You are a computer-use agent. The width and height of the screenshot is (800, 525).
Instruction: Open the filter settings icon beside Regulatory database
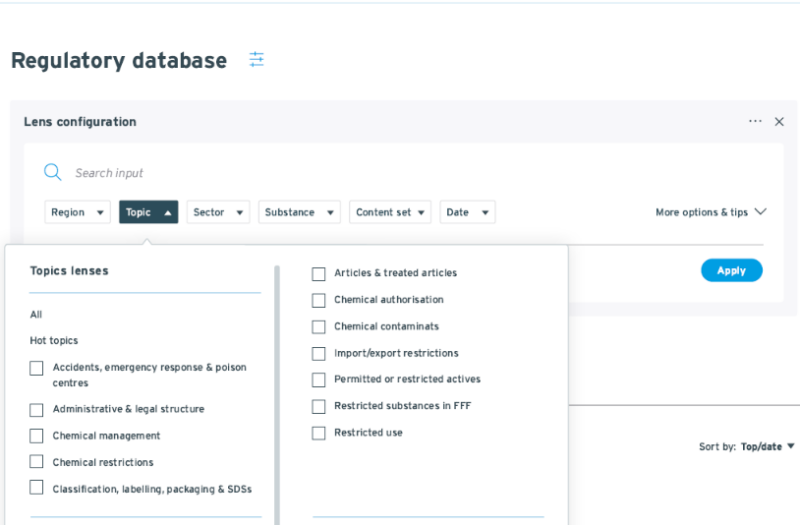point(257,60)
